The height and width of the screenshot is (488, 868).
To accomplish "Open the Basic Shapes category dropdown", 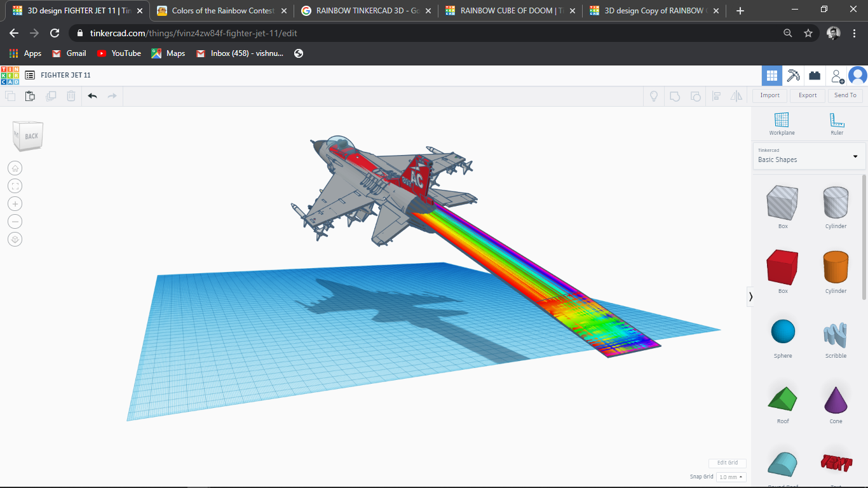I will coord(809,156).
